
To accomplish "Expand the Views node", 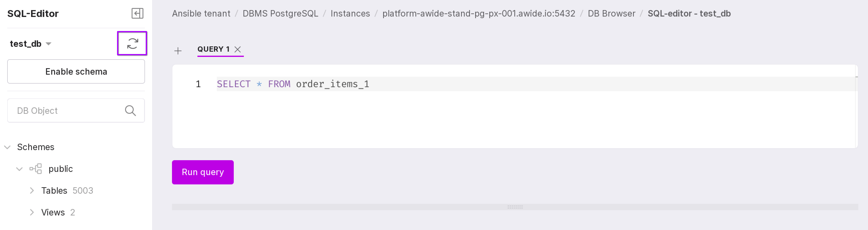I will click(x=32, y=212).
